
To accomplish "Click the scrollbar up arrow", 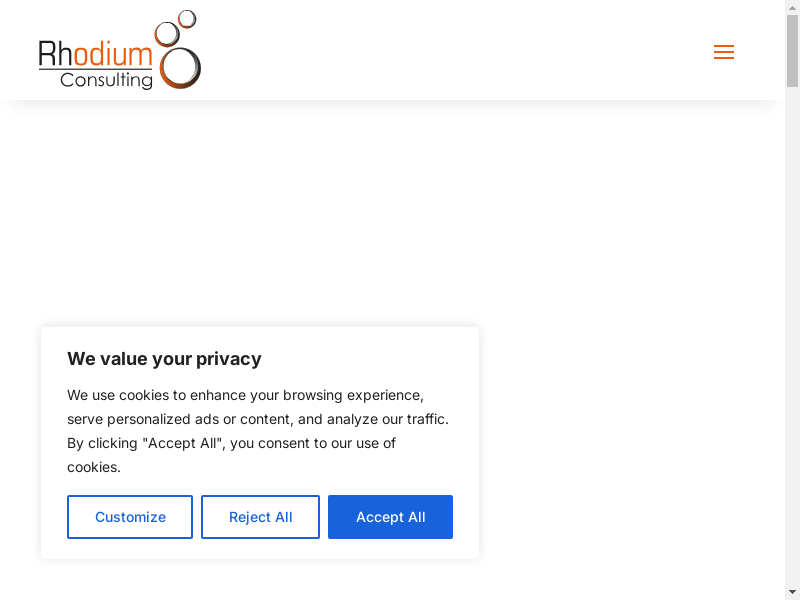I will click(x=792, y=8).
